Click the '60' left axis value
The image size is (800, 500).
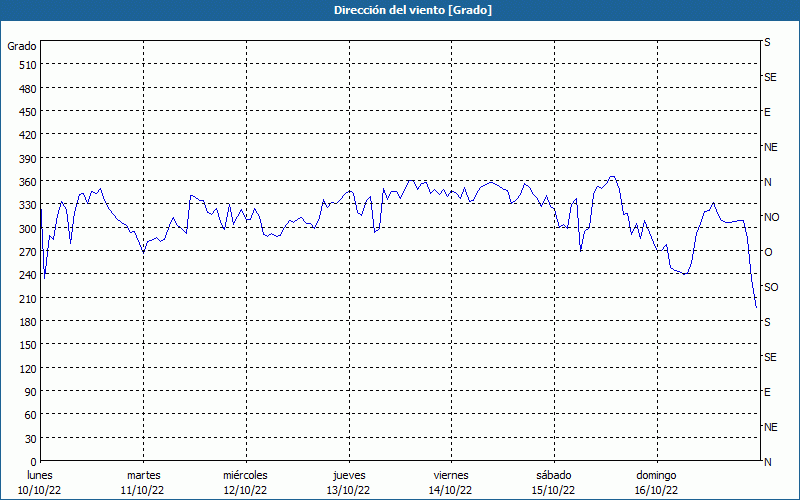pyautogui.click(x=31, y=415)
